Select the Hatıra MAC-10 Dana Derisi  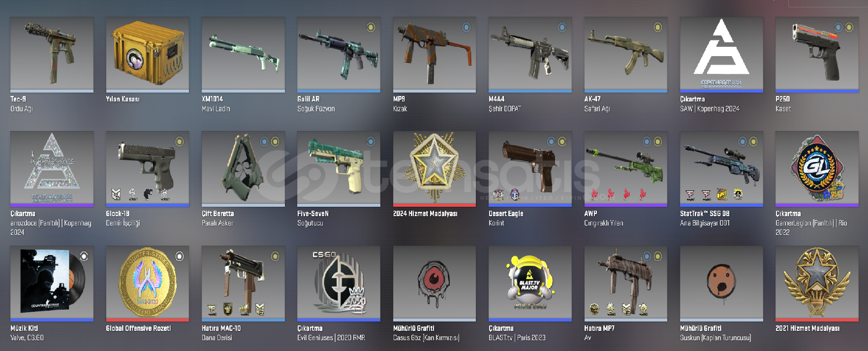[243, 284]
